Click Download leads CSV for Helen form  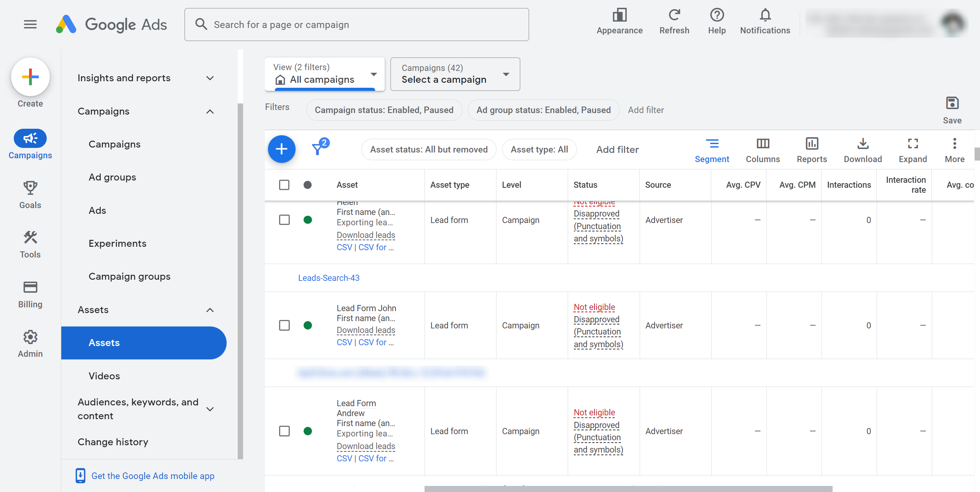click(343, 246)
